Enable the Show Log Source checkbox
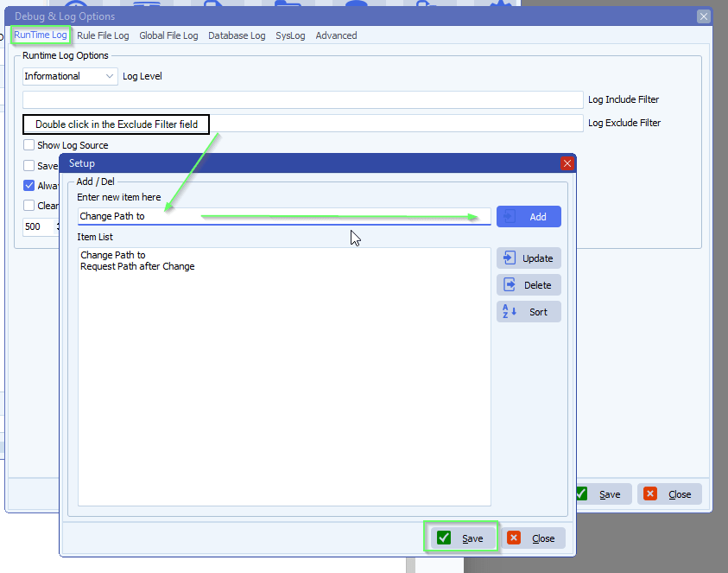 29,145
